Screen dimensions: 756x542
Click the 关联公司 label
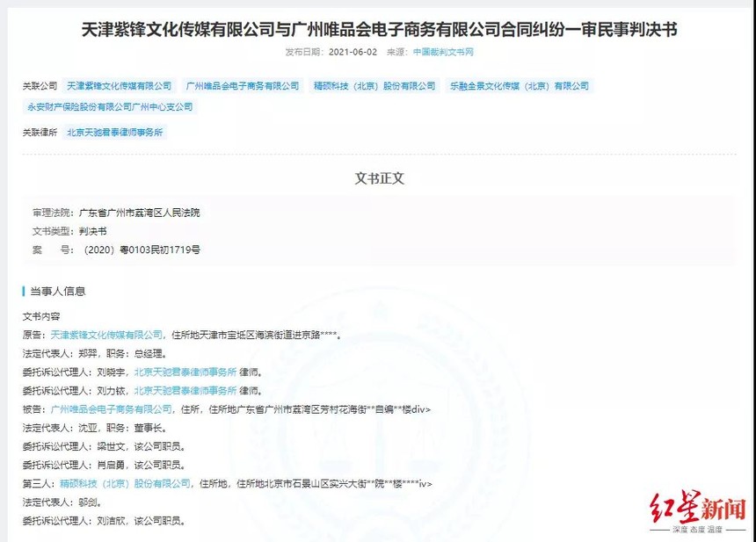40,86
